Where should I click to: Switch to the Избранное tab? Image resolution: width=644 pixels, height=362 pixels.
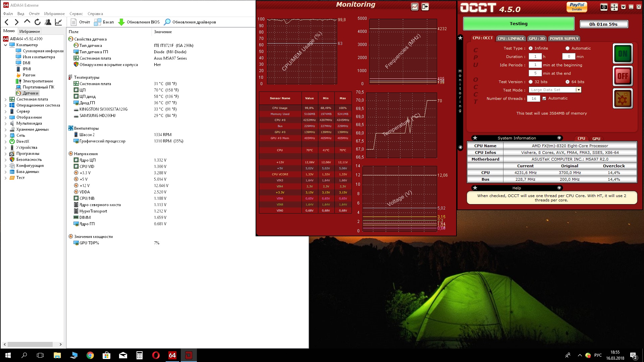[x=30, y=31]
